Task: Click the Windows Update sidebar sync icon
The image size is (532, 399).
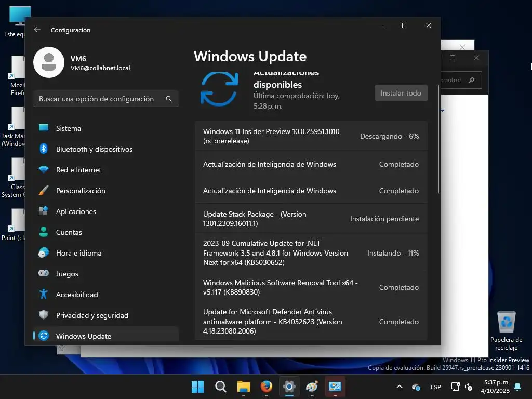Action: click(x=44, y=336)
